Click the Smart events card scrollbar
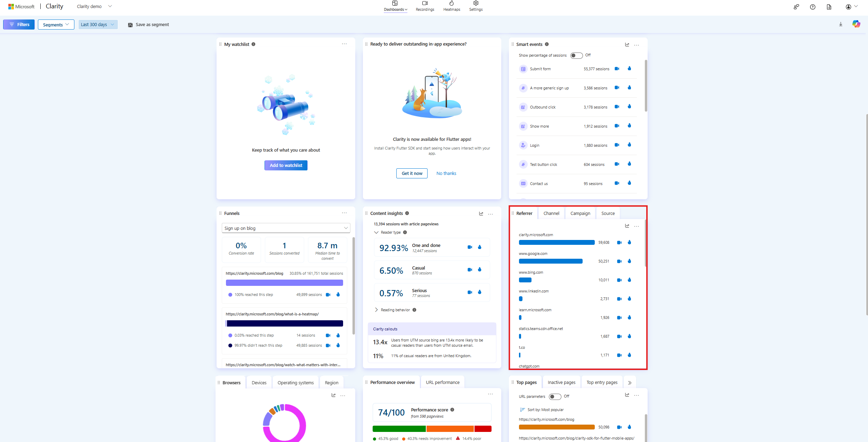868x442 pixels. (x=646, y=86)
